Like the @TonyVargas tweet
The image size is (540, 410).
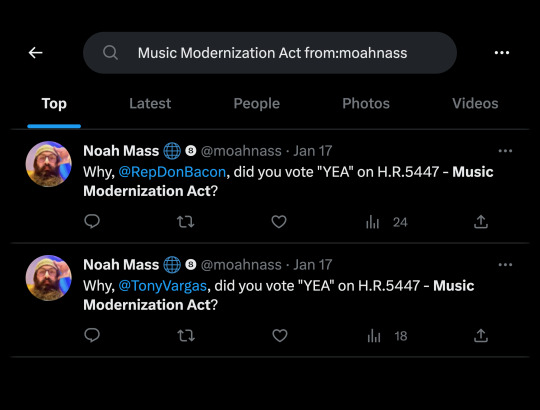point(280,336)
